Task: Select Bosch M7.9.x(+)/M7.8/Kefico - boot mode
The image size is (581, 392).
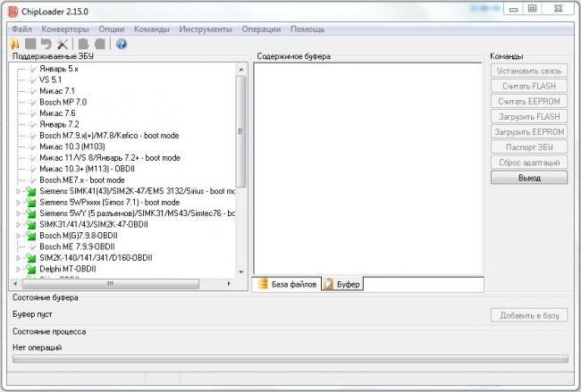Action: click(x=109, y=136)
